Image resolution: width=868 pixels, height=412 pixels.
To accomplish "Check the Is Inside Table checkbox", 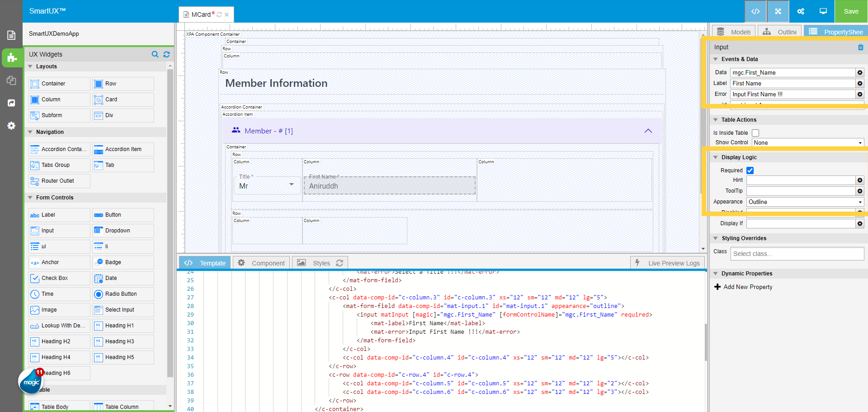I will (755, 133).
